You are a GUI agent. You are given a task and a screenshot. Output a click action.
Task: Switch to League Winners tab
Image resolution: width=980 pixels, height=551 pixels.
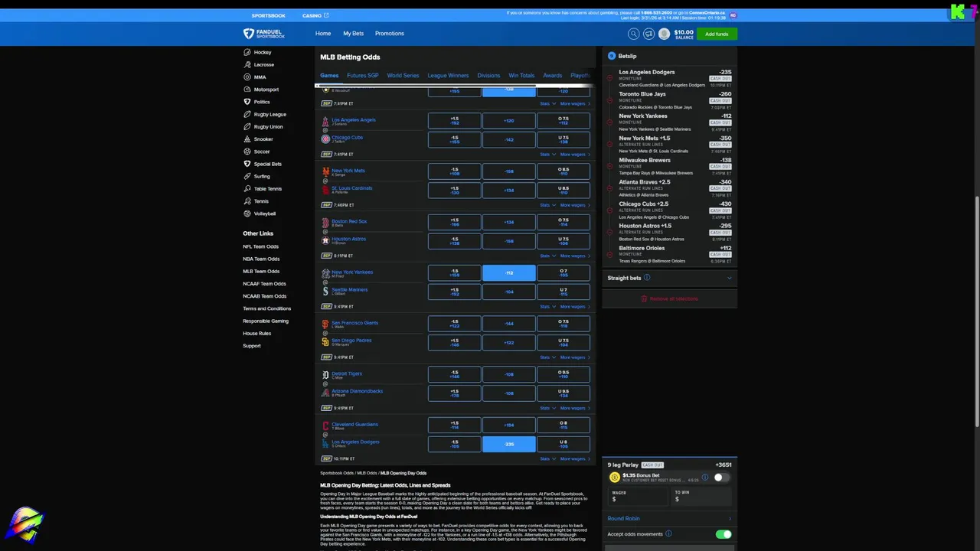(x=448, y=76)
